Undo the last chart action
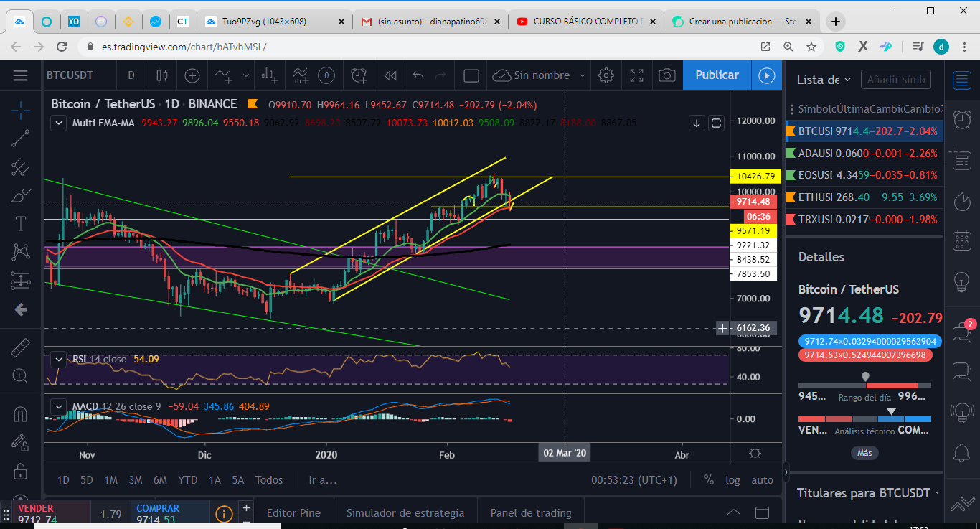The height and width of the screenshot is (529, 980). [x=419, y=75]
